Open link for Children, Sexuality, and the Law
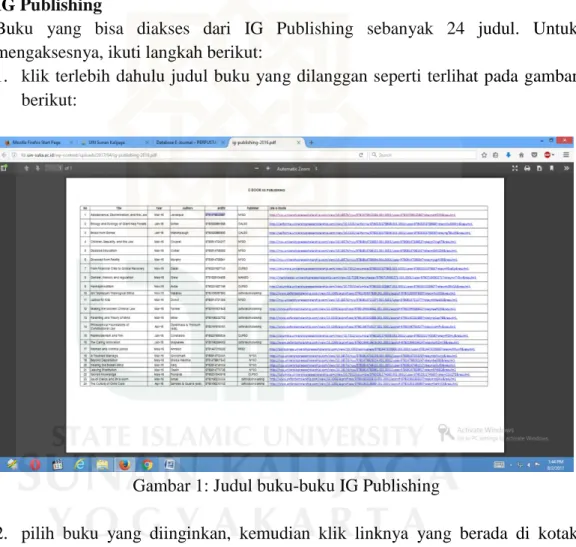The image size is (576, 547). 362,242
